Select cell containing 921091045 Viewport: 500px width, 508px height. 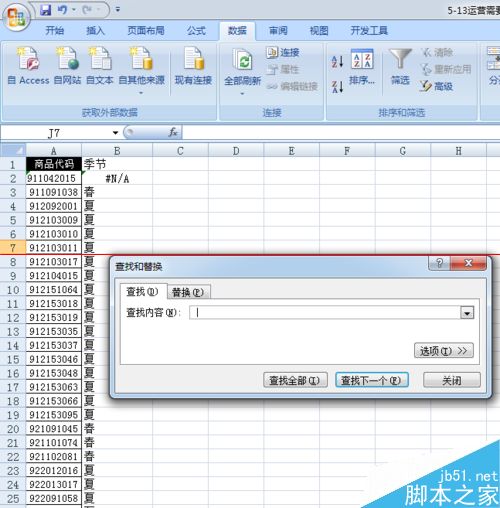(54, 429)
